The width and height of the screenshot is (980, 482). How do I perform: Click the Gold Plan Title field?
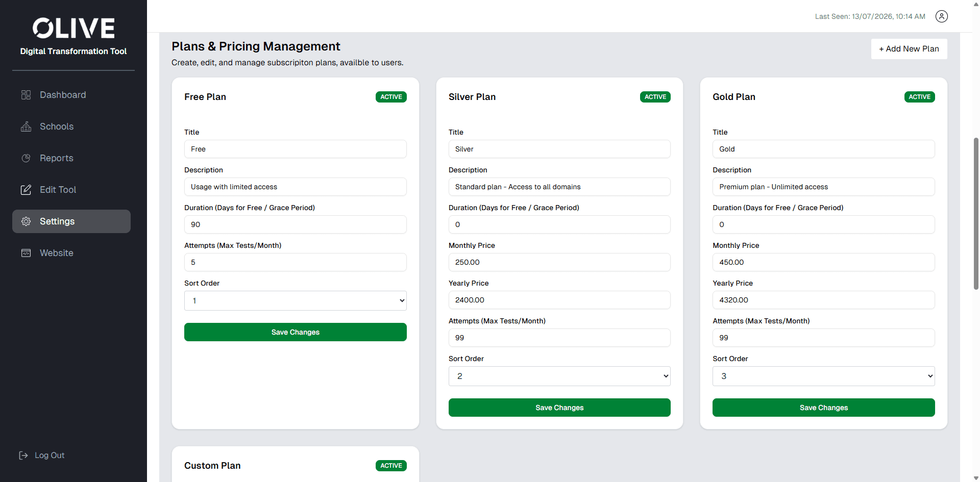pyautogui.click(x=824, y=149)
